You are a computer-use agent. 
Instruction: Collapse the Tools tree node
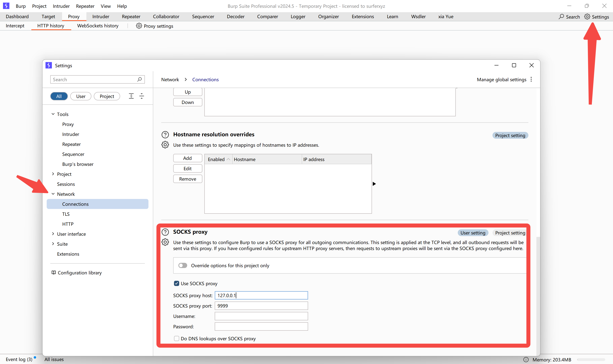click(53, 114)
